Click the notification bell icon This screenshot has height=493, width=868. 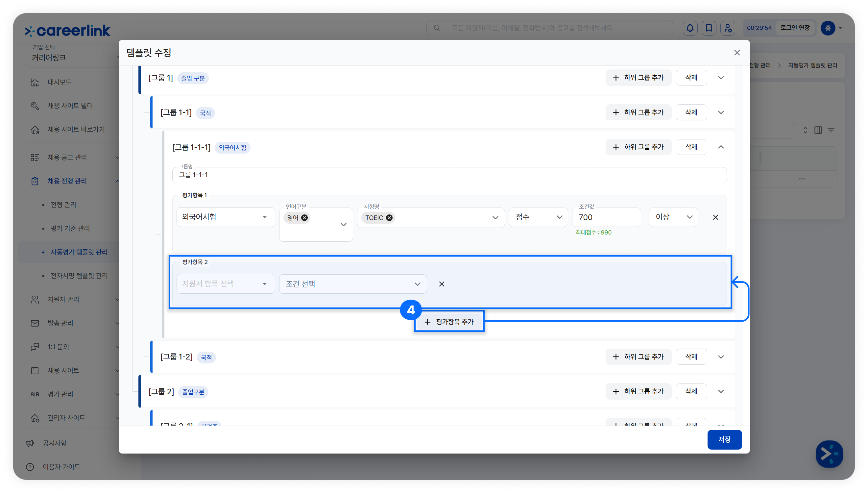coord(690,28)
